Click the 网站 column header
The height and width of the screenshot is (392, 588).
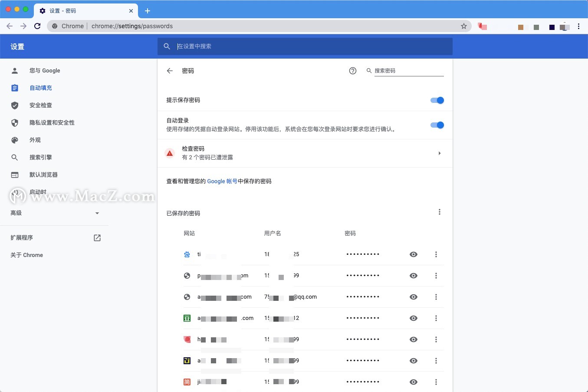(x=189, y=234)
